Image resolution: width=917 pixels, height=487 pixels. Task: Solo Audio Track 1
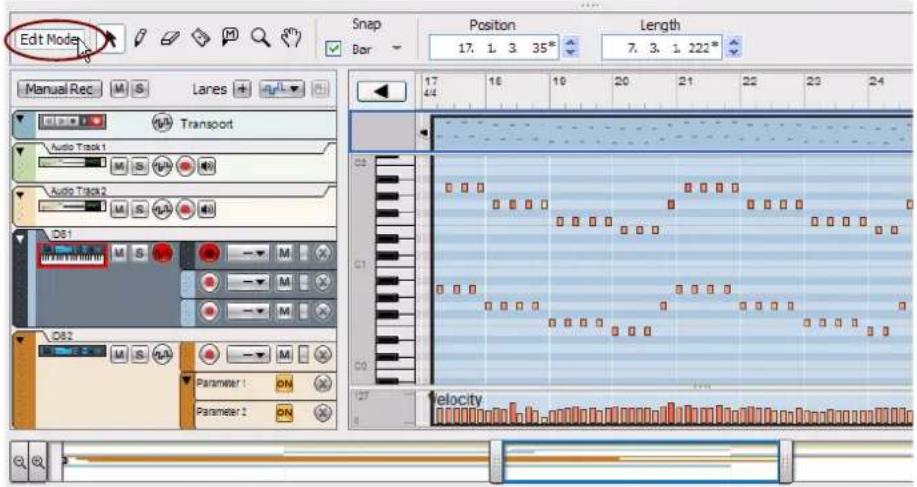[x=139, y=167]
